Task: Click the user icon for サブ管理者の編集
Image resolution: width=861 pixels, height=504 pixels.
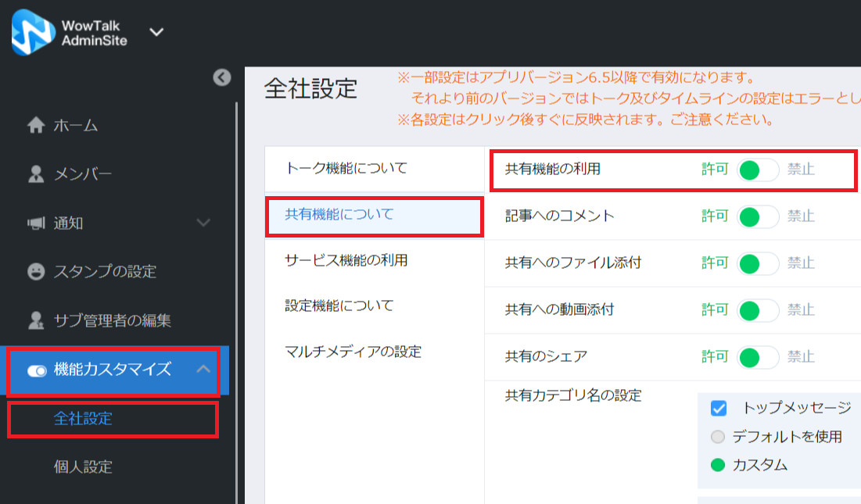Action: tap(36, 320)
